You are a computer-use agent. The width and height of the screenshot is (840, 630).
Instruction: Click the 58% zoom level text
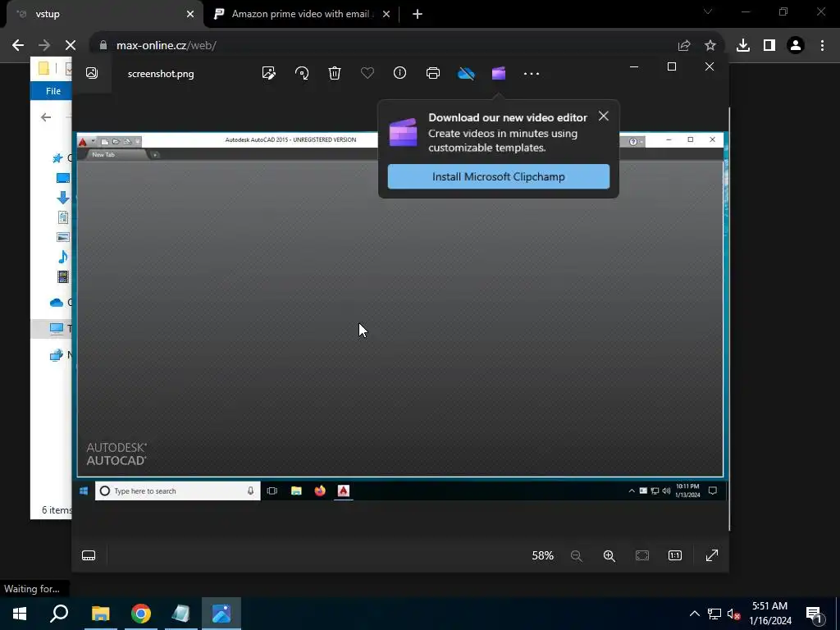pyautogui.click(x=543, y=555)
